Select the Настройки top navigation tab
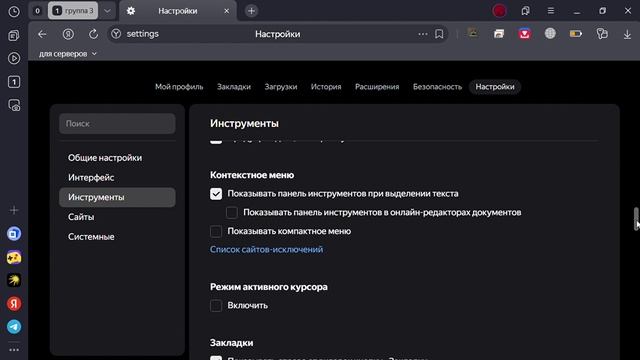Screen dimensions: 640x360 [495, 87]
